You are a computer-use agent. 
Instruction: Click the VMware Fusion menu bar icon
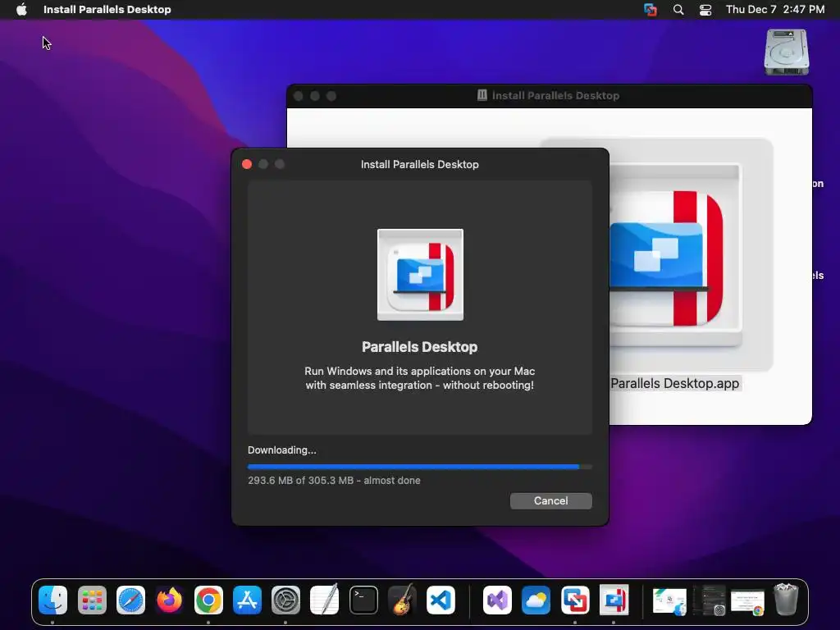pos(651,9)
